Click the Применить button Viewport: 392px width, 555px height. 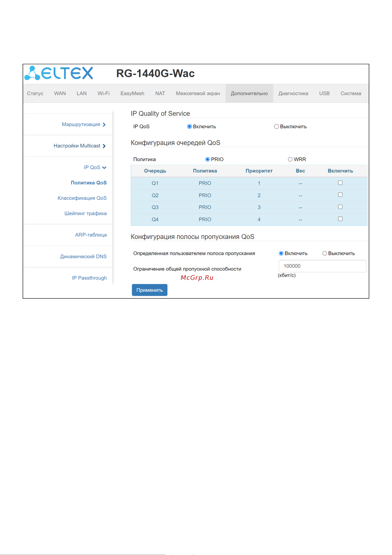tap(149, 290)
